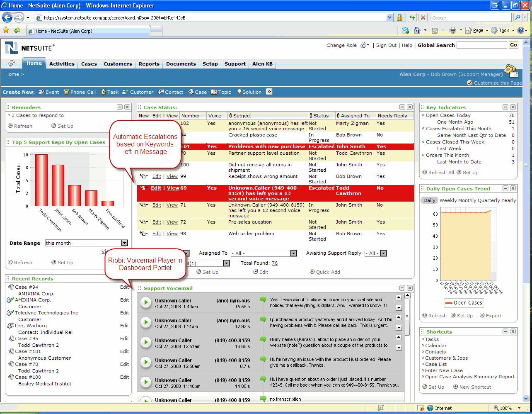Click the Go button for Global Search
Viewport: 532px width, 414px height.
[514, 45]
